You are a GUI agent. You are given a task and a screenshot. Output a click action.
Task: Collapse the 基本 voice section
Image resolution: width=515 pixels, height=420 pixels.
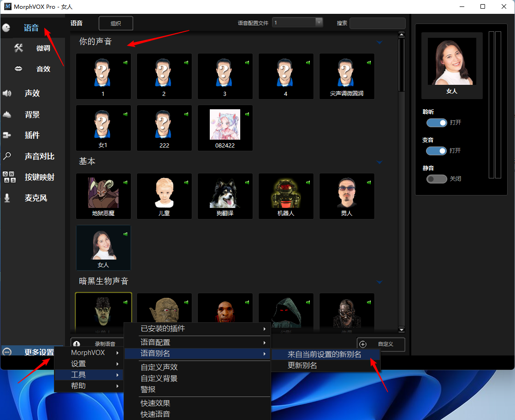(x=379, y=162)
